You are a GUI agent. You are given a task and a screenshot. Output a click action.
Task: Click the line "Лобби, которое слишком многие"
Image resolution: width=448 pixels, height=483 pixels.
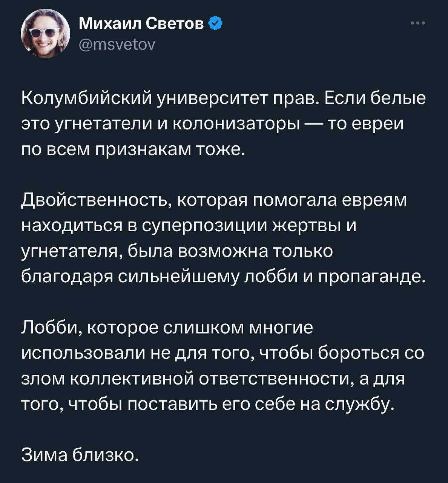click(167, 328)
